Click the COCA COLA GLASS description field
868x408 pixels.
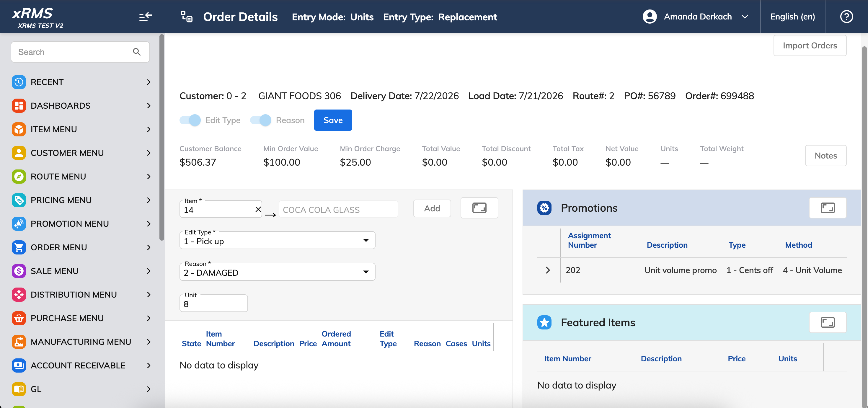pyautogui.click(x=338, y=209)
